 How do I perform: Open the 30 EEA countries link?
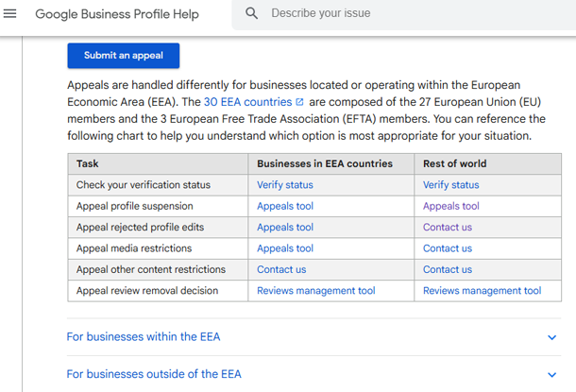[247, 102]
